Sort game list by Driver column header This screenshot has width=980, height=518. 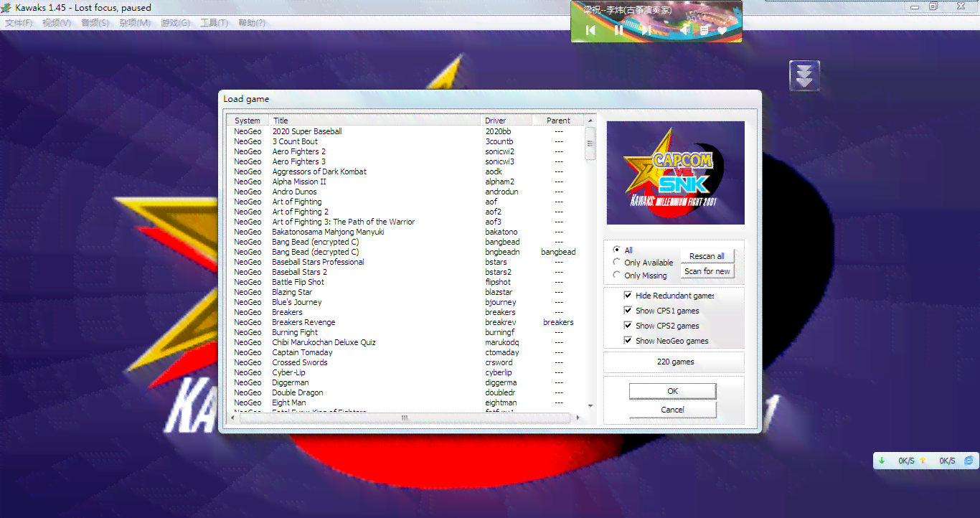point(507,121)
